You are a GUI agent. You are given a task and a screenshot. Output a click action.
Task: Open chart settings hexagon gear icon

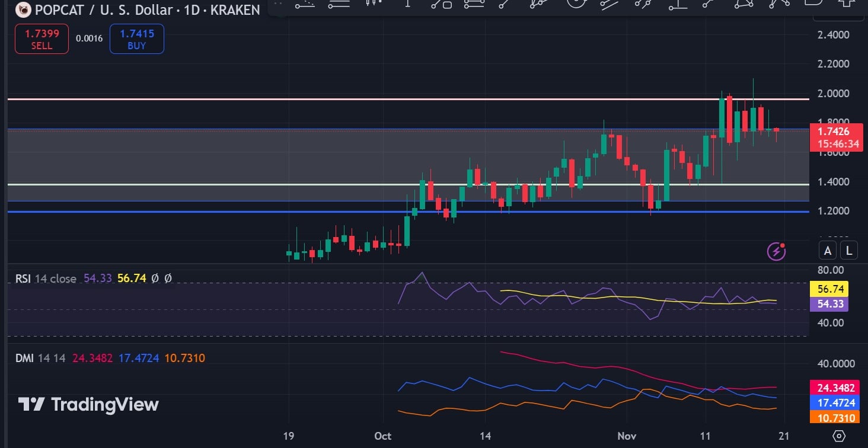(x=839, y=436)
